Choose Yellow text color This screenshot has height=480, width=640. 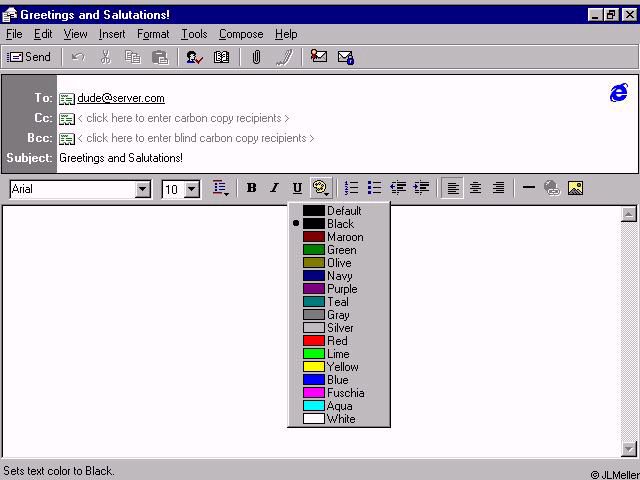click(339, 367)
